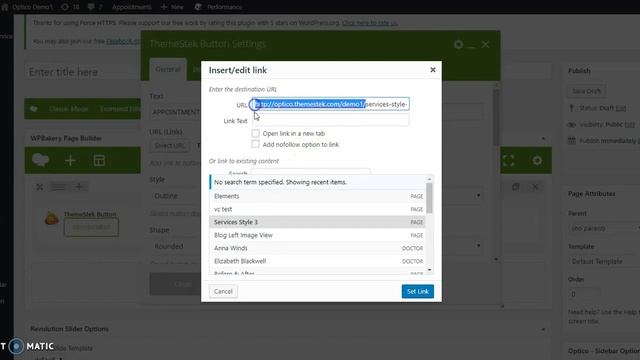The image size is (640, 360).
Task: Click row move cross icon
Action: coord(40,187)
